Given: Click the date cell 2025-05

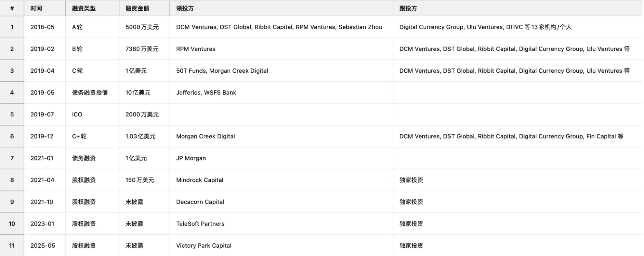Looking at the screenshot, I should click(45, 245).
